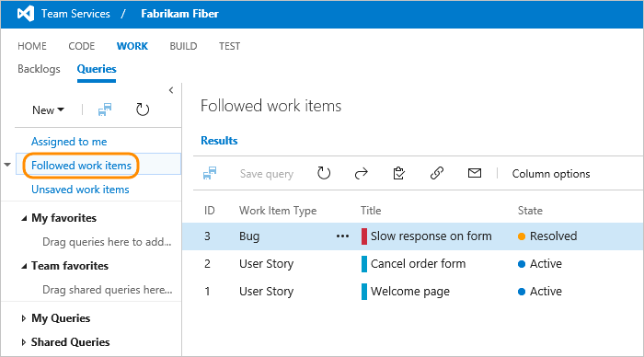This screenshot has height=357, width=644.
Task: Expand the My Queries folder
Action: point(23,318)
